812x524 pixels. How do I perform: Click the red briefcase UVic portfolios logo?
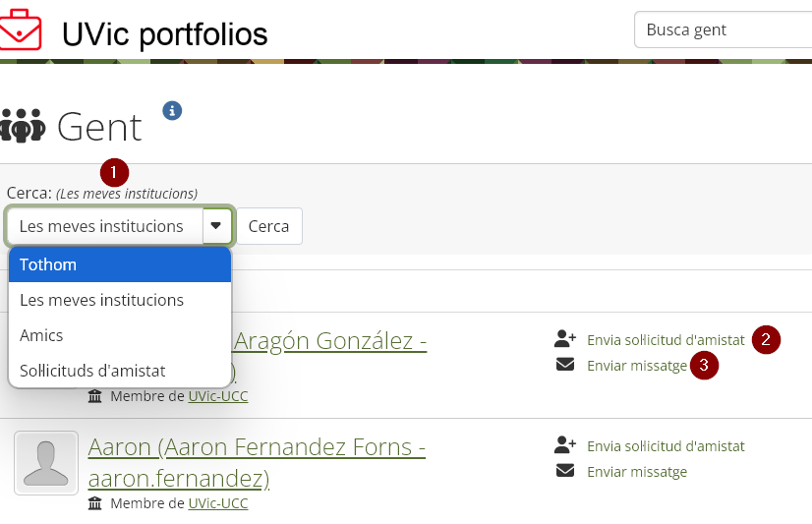[20, 30]
